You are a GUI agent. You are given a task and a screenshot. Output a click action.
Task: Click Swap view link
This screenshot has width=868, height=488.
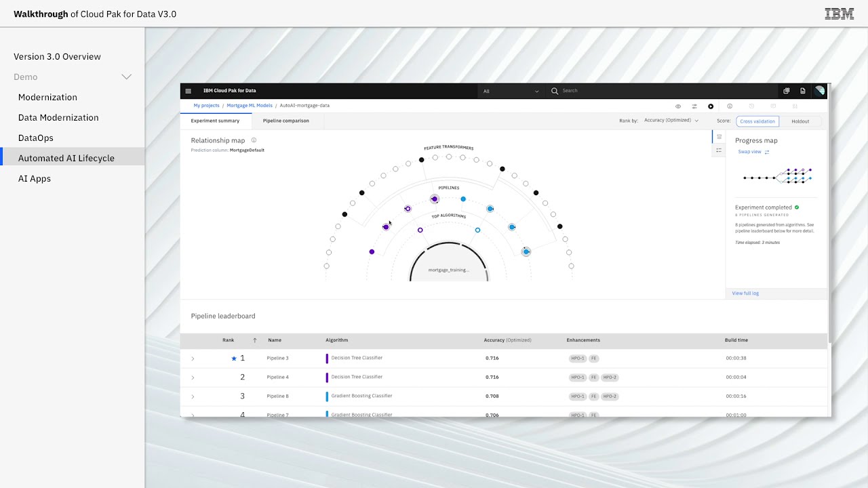tap(749, 152)
